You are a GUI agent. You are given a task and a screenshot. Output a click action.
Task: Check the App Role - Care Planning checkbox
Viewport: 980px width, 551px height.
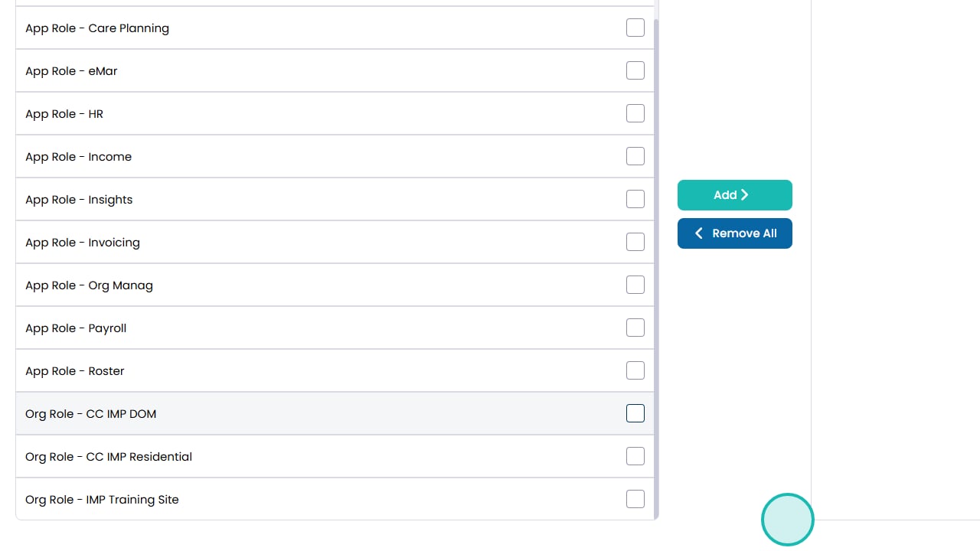coord(635,28)
